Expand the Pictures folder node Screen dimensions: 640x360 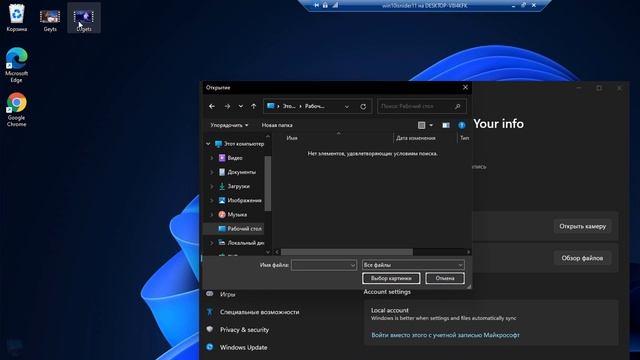point(211,200)
